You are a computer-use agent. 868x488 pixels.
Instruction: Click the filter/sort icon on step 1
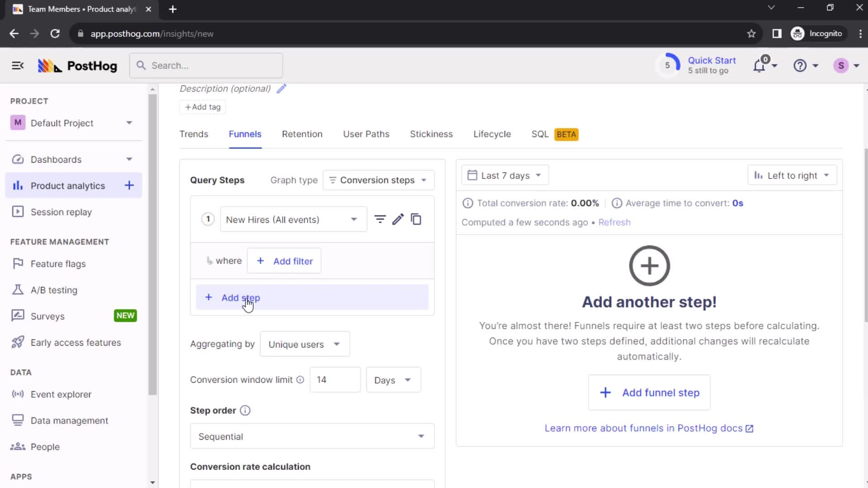click(x=380, y=219)
